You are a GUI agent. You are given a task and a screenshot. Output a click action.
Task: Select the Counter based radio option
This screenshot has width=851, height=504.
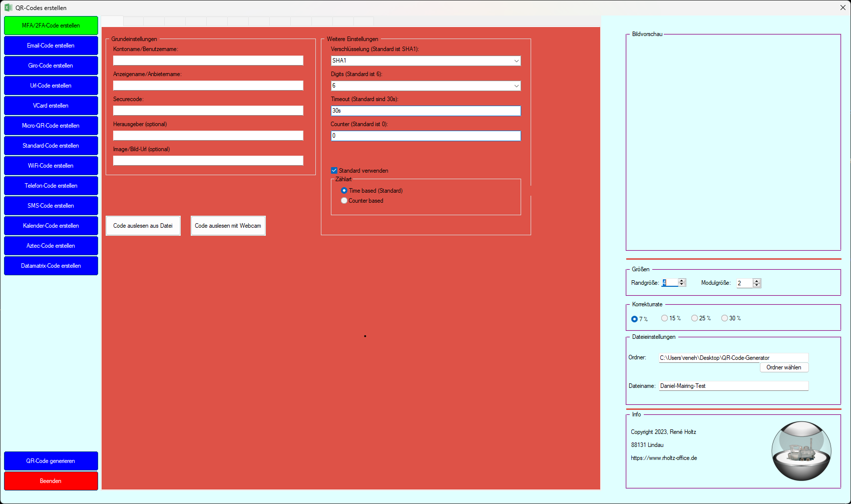coord(344,201)
